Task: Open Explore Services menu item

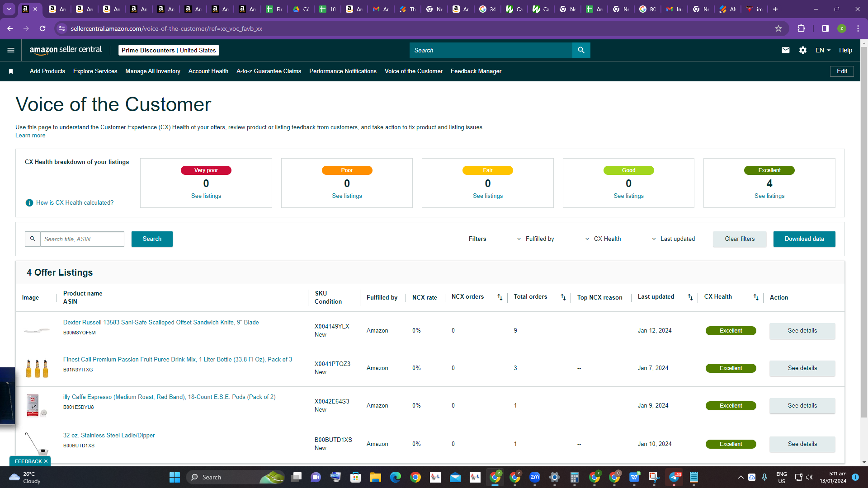Action: (95, 71)
